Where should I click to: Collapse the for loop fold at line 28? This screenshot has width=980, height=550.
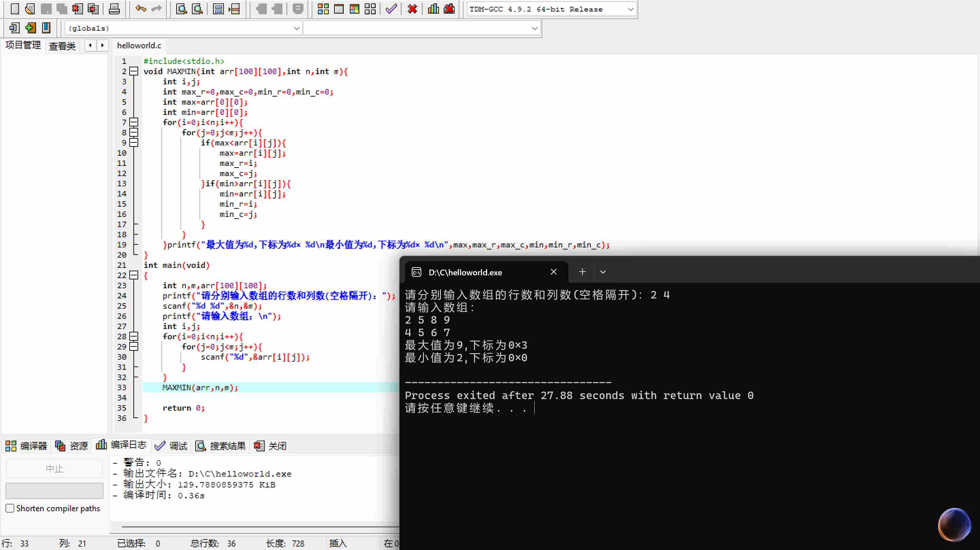click(133, 337)
